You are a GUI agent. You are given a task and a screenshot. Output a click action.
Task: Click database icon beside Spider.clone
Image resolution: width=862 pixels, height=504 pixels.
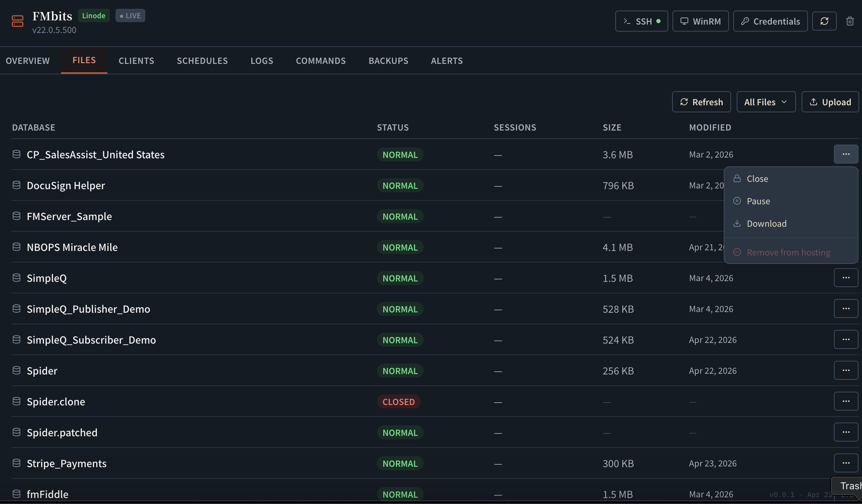(16, 401)
